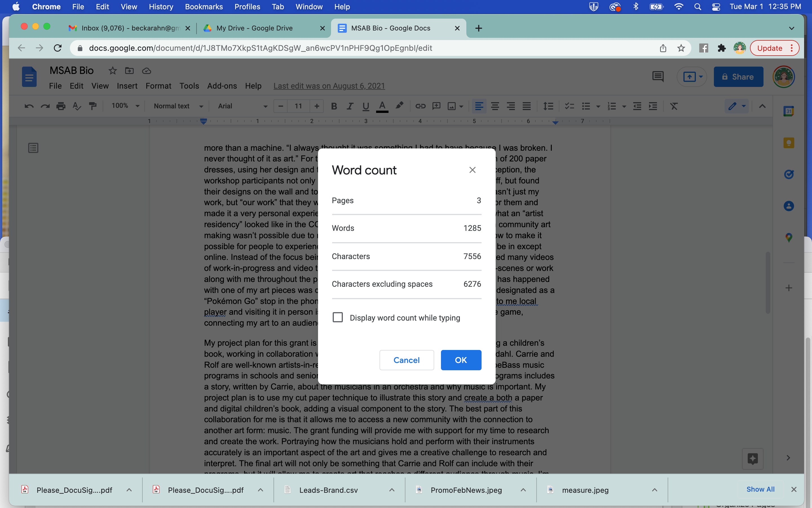
Task: Increase font size with plus button
Action: (316, 106)
